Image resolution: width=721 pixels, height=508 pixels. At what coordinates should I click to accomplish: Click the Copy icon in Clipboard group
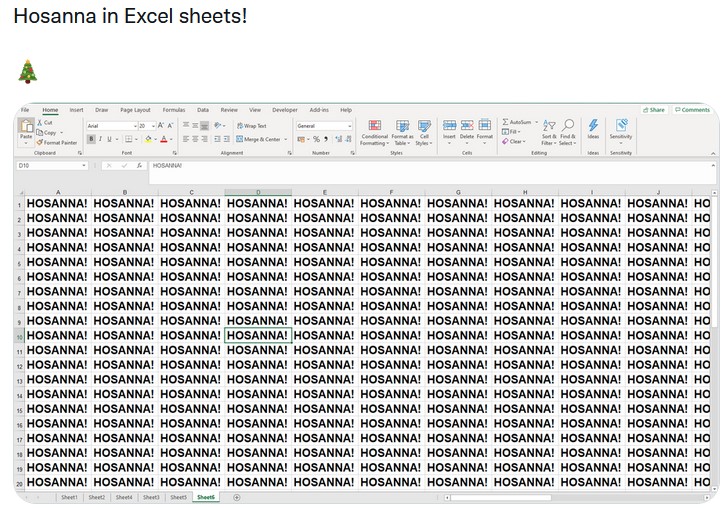(x=40, y=132)
